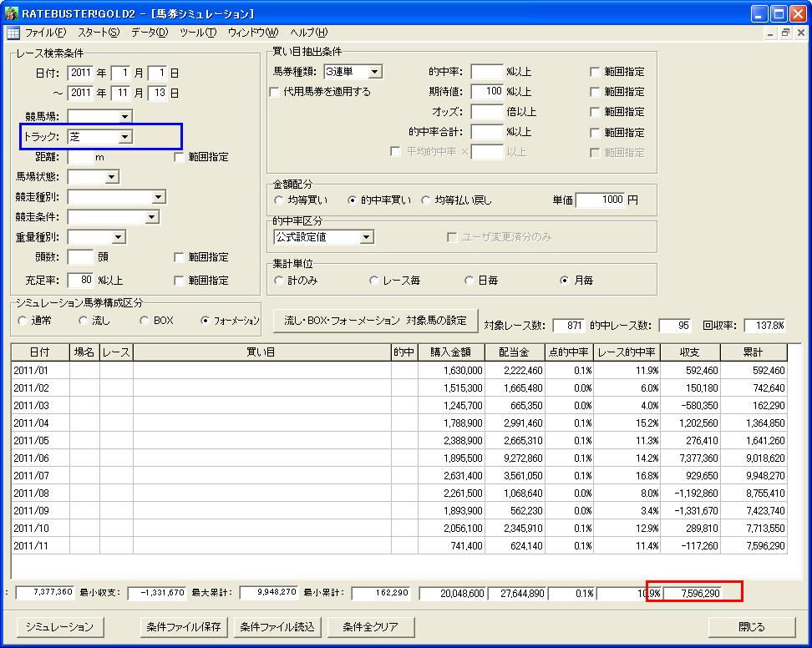Expand the 的中率区分 dropdown 公式設定値

(366, 237)
